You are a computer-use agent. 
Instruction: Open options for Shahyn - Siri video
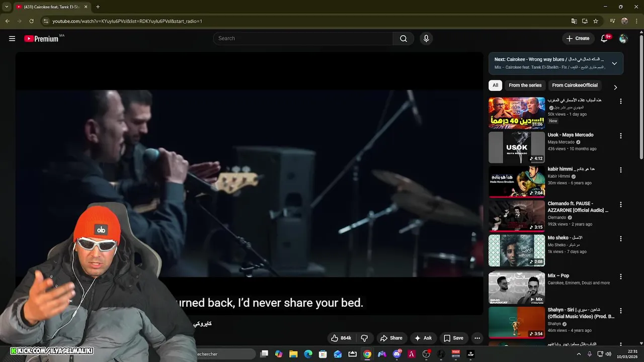click(620, 311)
